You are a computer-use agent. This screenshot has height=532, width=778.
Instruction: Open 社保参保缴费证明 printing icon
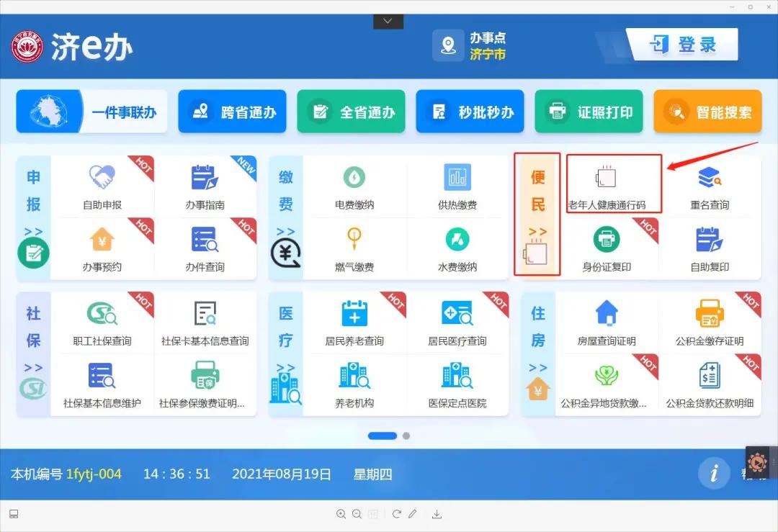click(x=205, y=375)
